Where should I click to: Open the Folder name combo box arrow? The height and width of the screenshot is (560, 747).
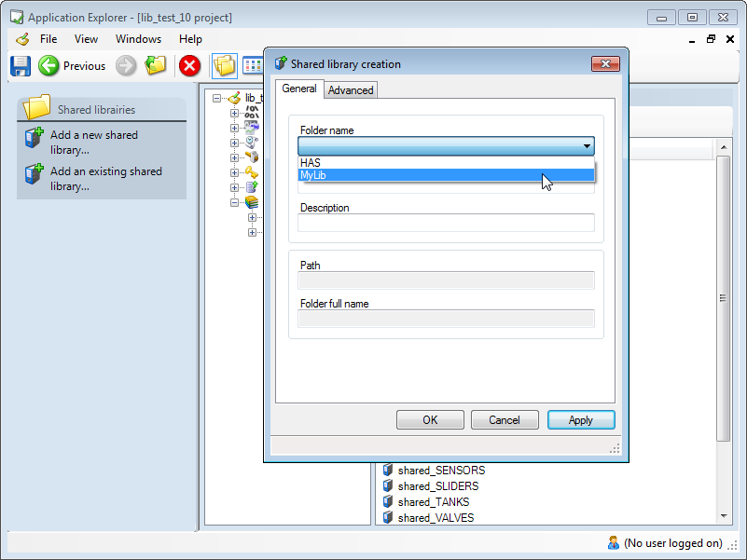pos(587,146)
